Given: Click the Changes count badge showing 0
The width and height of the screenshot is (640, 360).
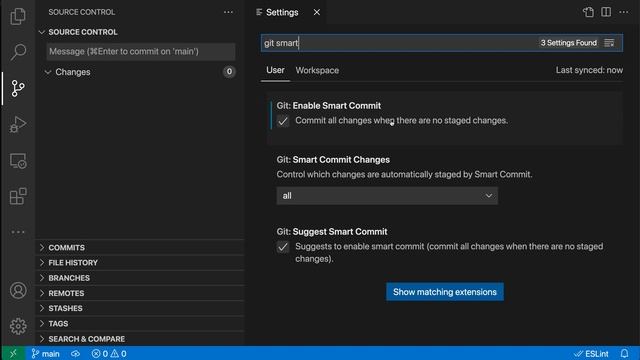Looking at the screenshot, I should (x=229, y=72).
